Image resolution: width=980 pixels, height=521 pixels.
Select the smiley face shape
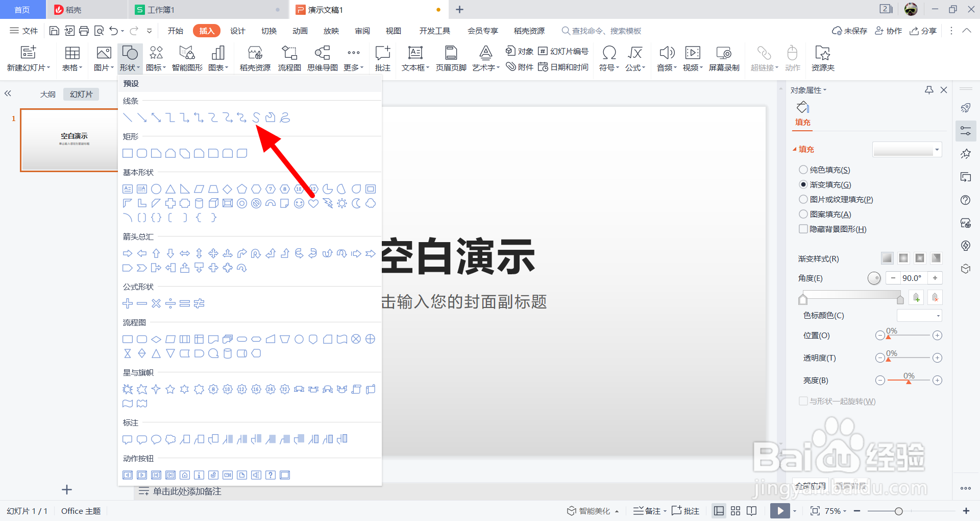pyautogui.click(x=299, y=203)
